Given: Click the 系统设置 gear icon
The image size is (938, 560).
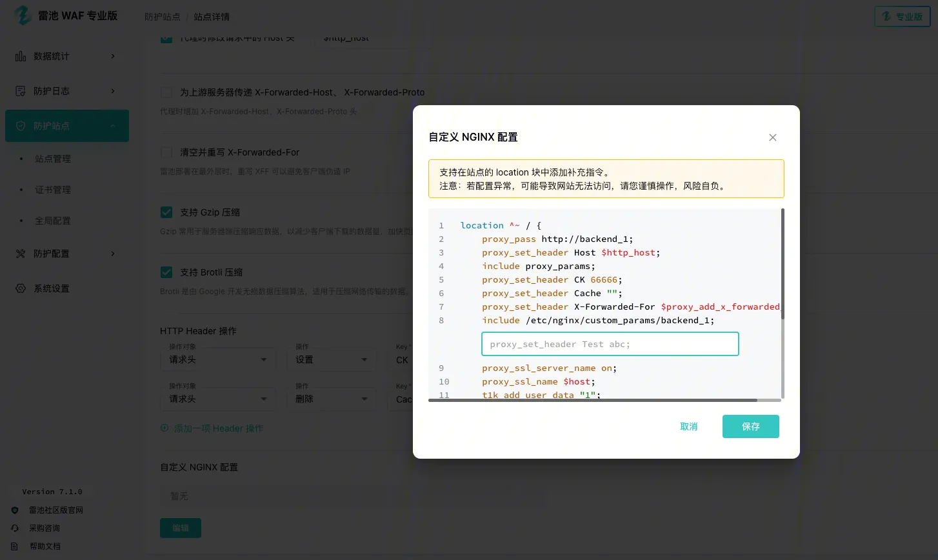Looking at the screenshot, I should pos(21,288).
